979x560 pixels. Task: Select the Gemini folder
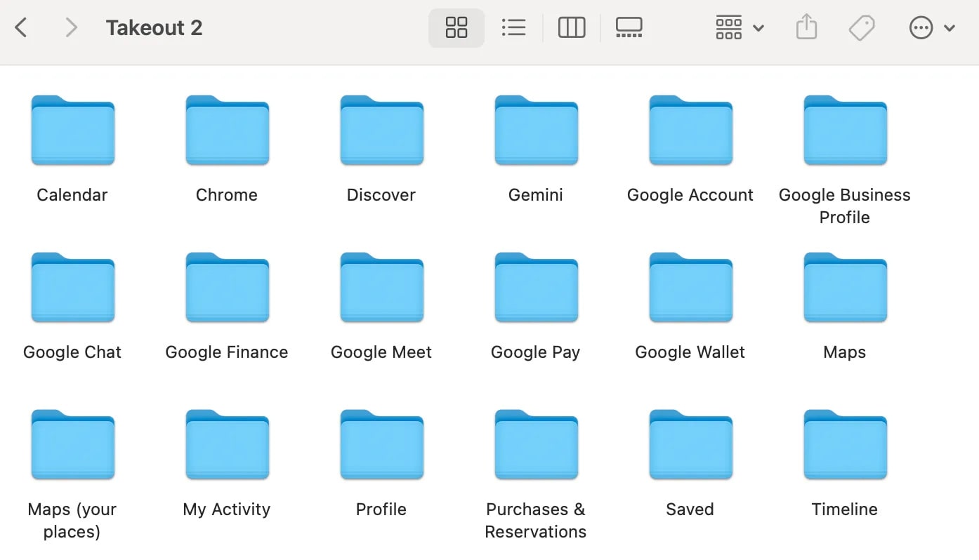[536, 131]
